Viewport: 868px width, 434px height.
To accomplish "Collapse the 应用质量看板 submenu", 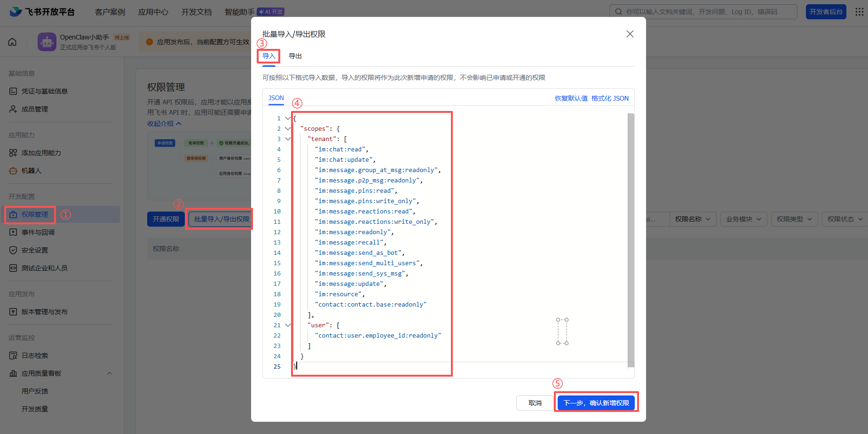I will click(110, 373).
